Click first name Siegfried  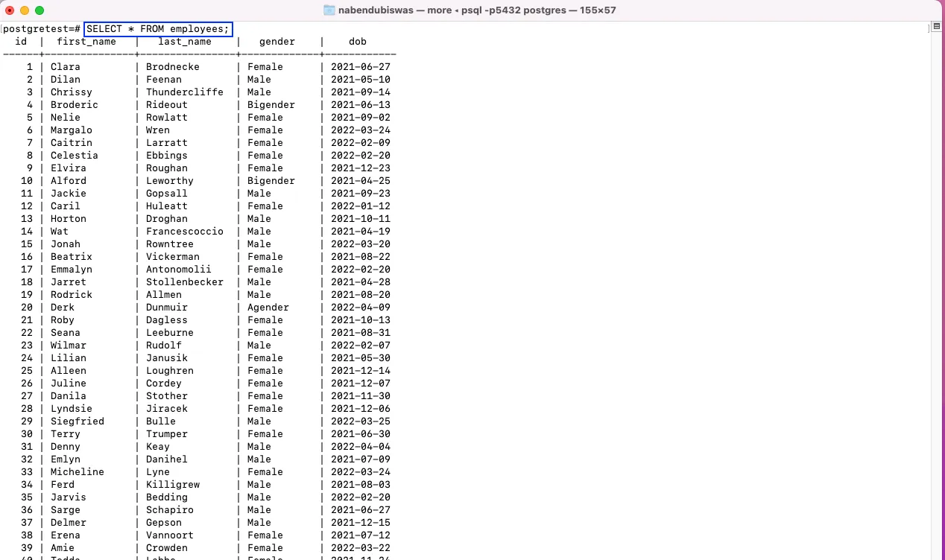[78, 421]
